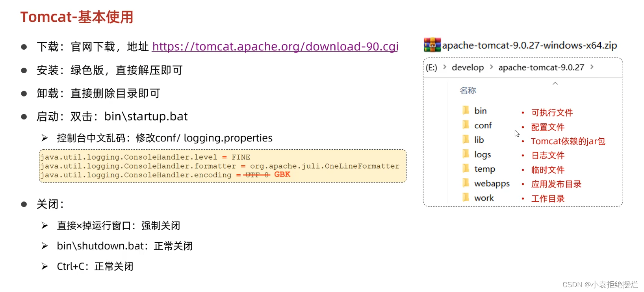The width and height of the screenshot is (644, 292).
Task: Click the conf folder icon
Action: pos(466,125)
